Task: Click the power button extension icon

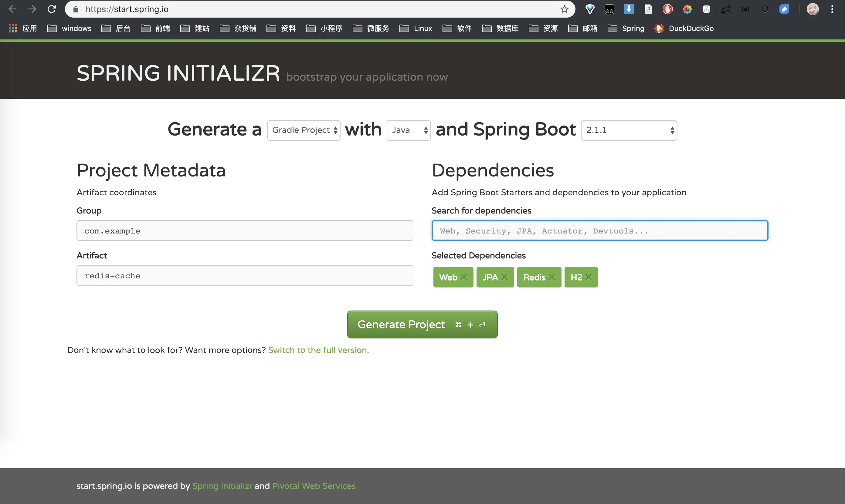Action: coord(765,9)
